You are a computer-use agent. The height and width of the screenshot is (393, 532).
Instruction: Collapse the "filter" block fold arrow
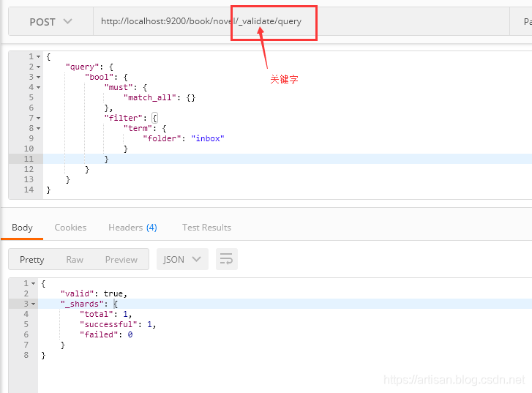tap(38, 119)
